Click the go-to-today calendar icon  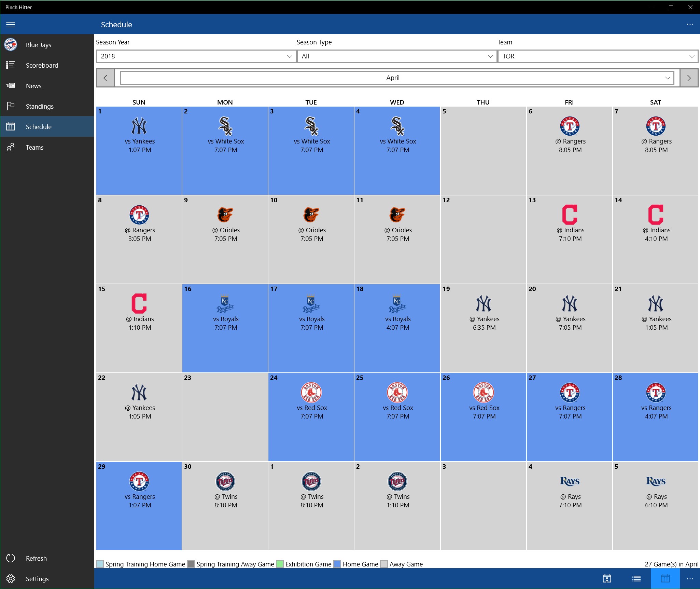click(607, 578)
